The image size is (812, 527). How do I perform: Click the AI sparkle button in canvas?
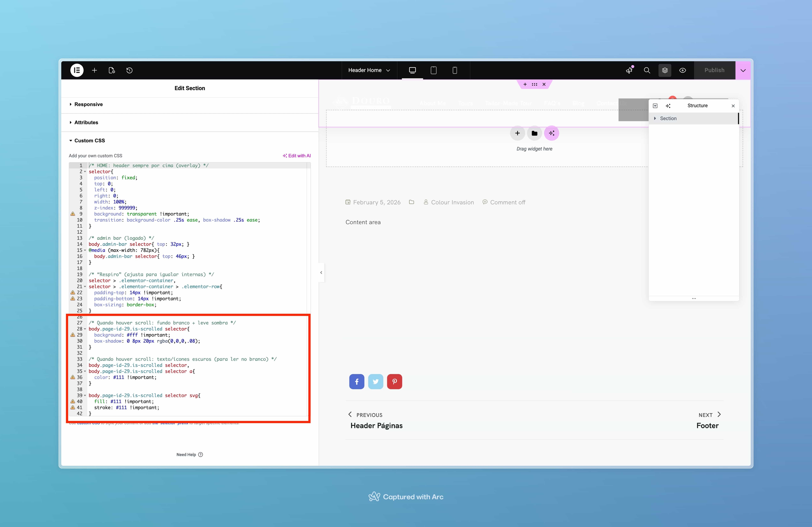(551, 133)
